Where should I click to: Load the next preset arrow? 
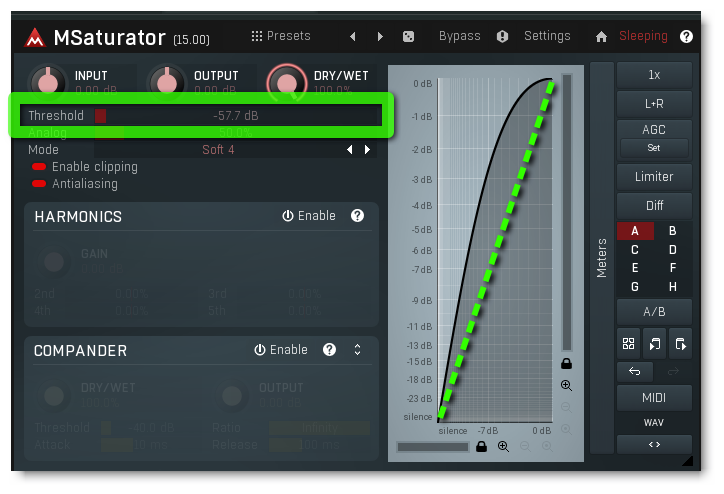tap(380, 36)
